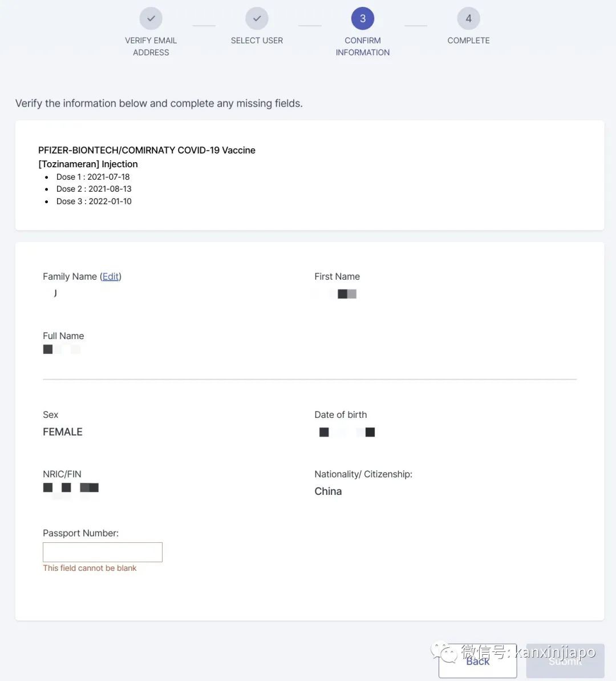Focus the Passport Number input field
Viewport: 616px width, 681px height.
pyautogui.click(x=103, y=552)
